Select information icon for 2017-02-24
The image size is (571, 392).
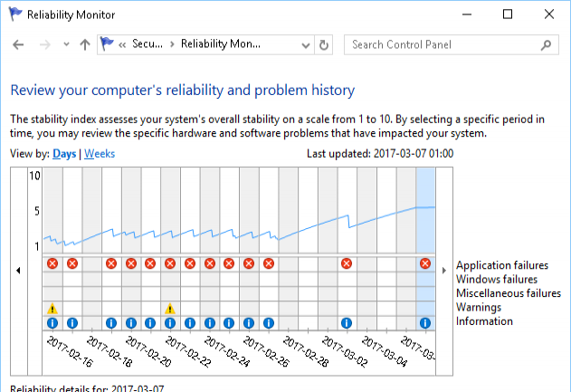coord(209,323)
